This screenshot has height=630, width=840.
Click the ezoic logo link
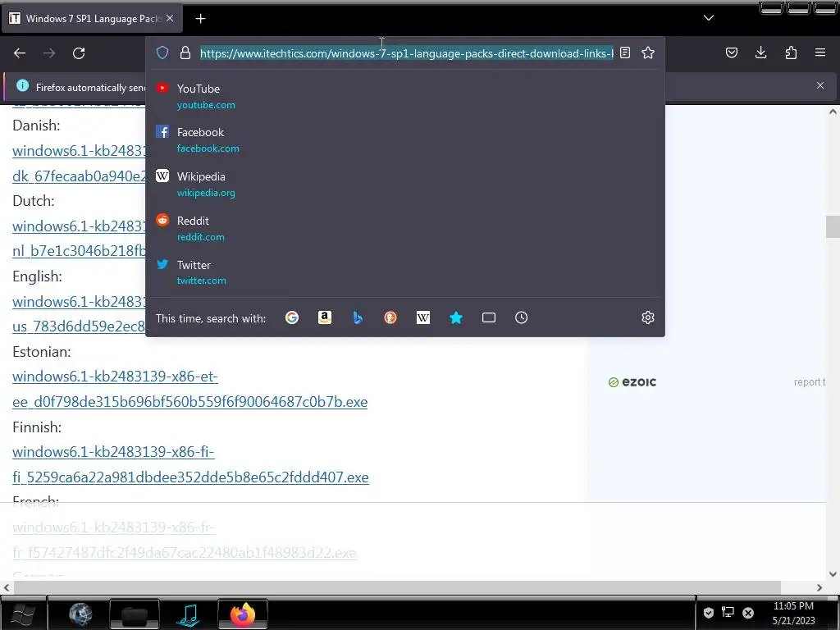632,382
